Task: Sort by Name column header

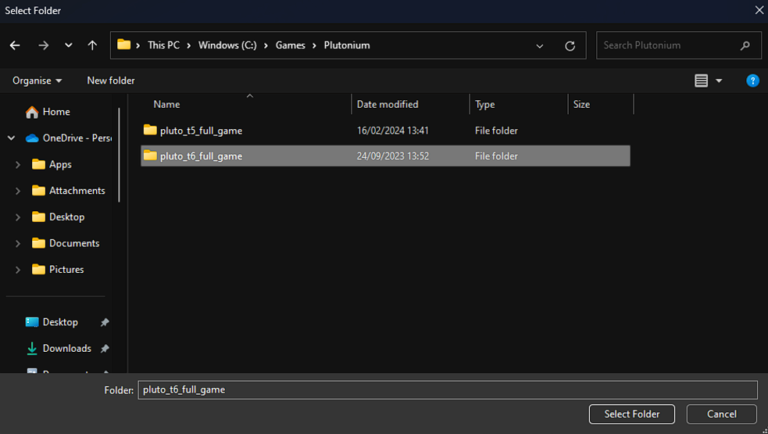Action: point(167,104)
